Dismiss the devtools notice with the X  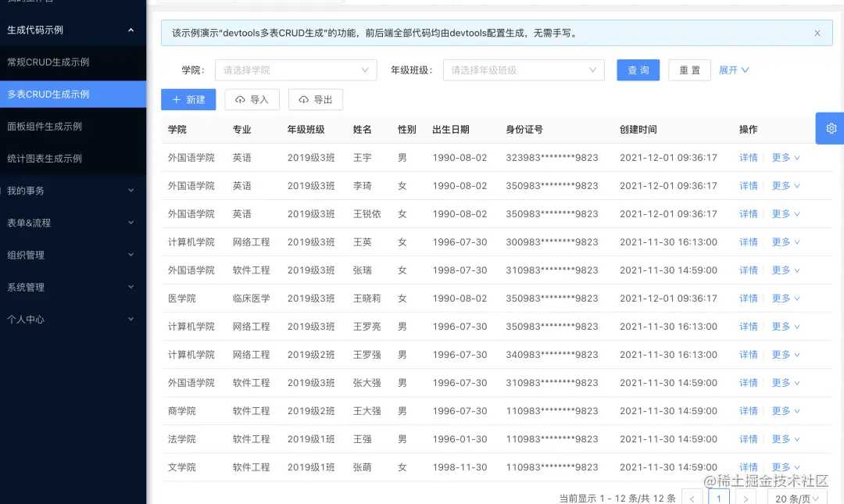(x=817, y=33)
